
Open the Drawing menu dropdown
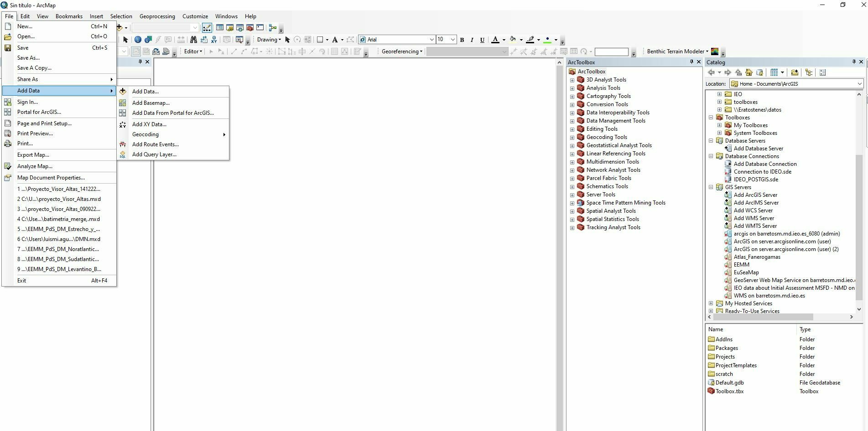coord(269,40)
